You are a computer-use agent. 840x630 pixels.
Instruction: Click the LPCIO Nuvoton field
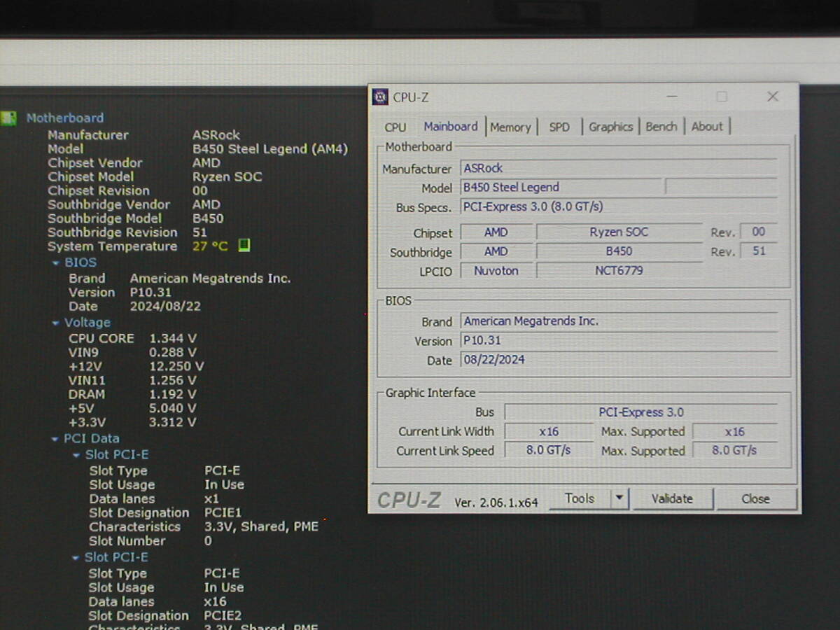[x=496, y=270]
